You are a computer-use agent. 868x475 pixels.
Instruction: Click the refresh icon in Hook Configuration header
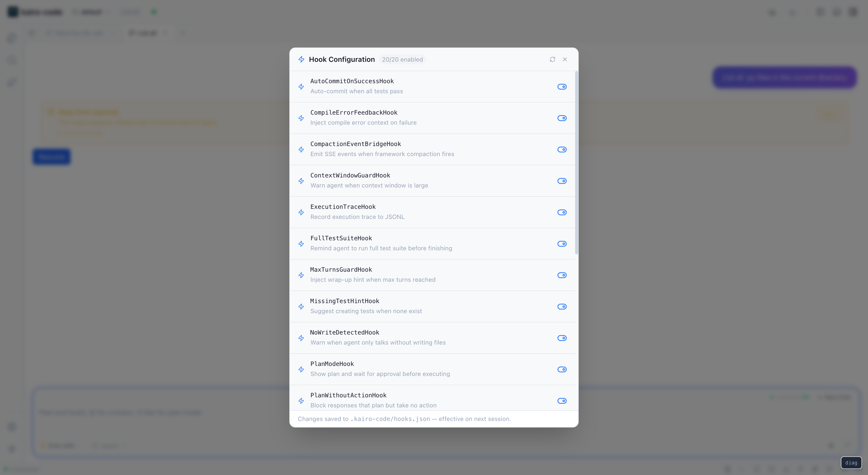point(552,59)
